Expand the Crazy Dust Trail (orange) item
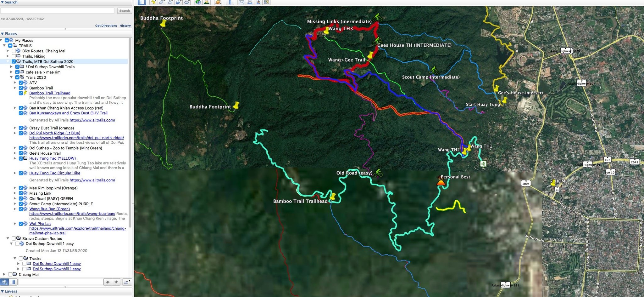644x297 pixels. 15,128
